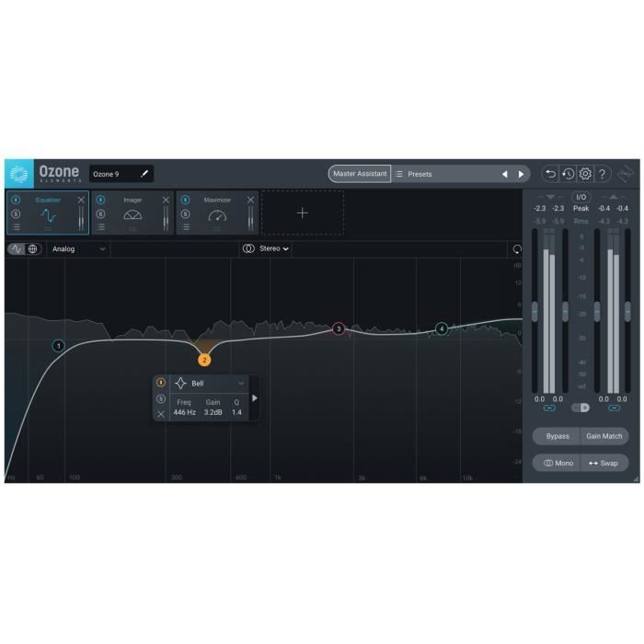Select the EQ curve view icon
Screen dimensions: 644x644
[17, 249]
